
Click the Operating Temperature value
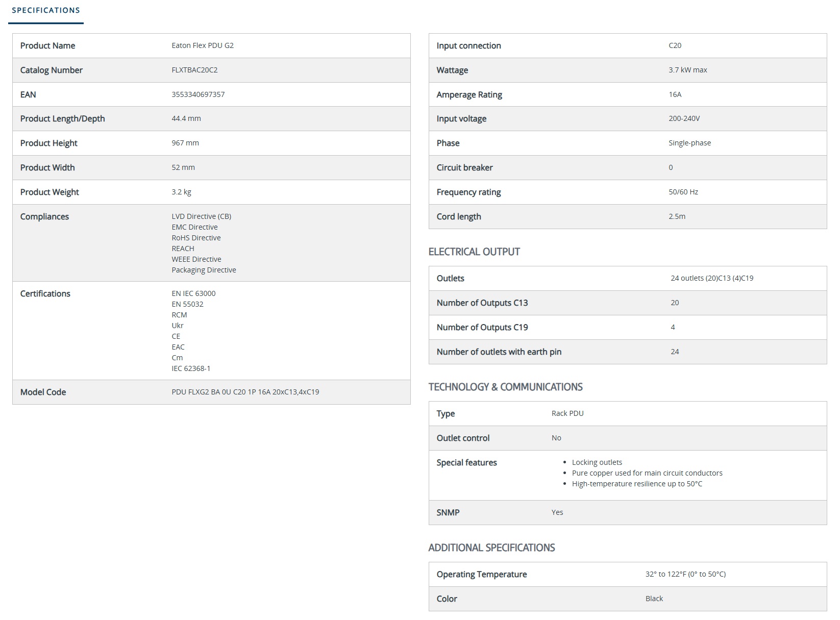685,574
